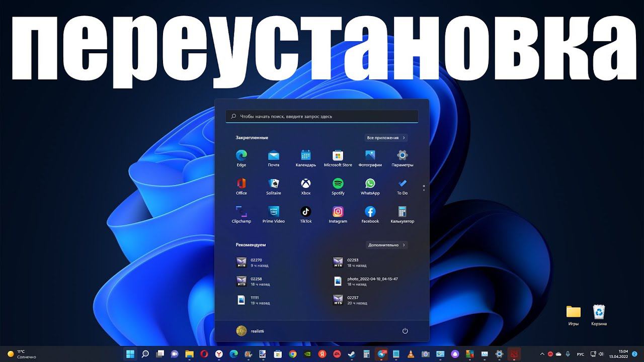Open the Facebook app
The image size is (644, 362).
370,214
